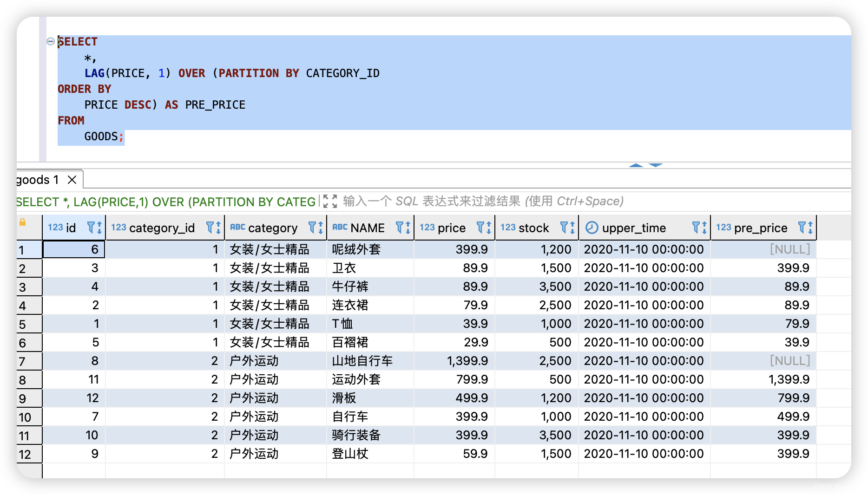Click the name cell 百褶裙
The image size is (868, 495).
tap(370, 342)
